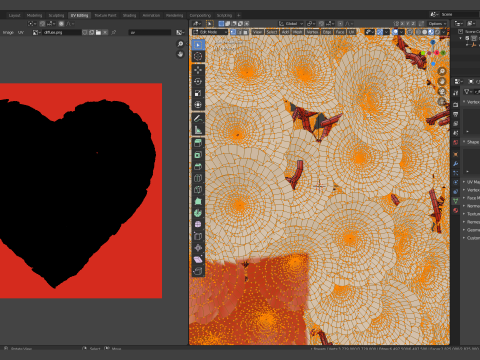Select the Loop Cut tool
This screenshot has width=480, height=360.
pyautogui.click(x=198, y=178)
